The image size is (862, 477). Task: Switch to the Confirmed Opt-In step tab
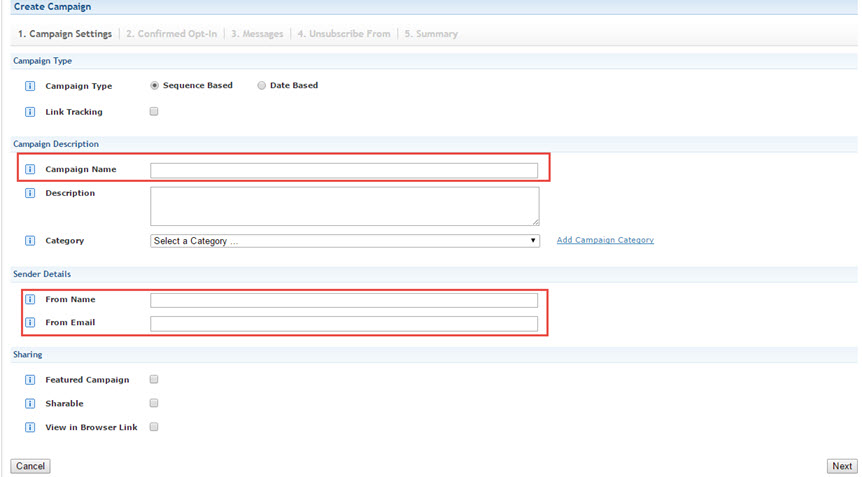click(x=172, y=34)
